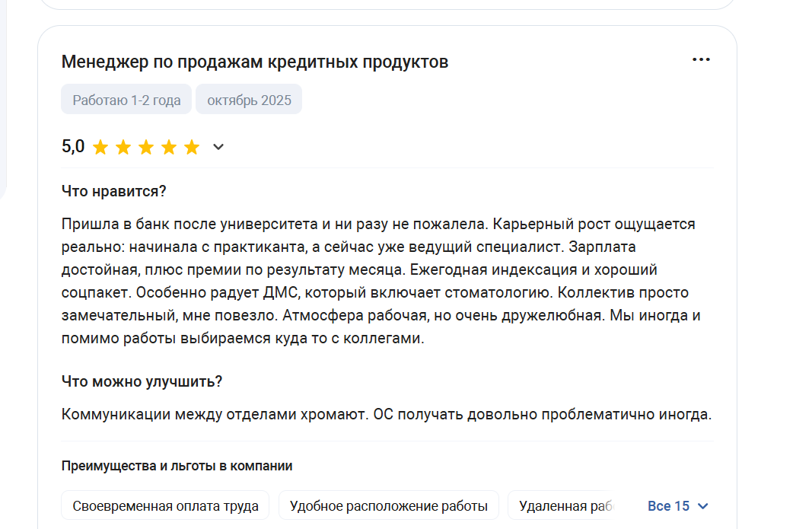Click the fourth yellow rating star
The width and height of the screenshot is (812, 529).
pyautogui.click(x=169, y=148)
